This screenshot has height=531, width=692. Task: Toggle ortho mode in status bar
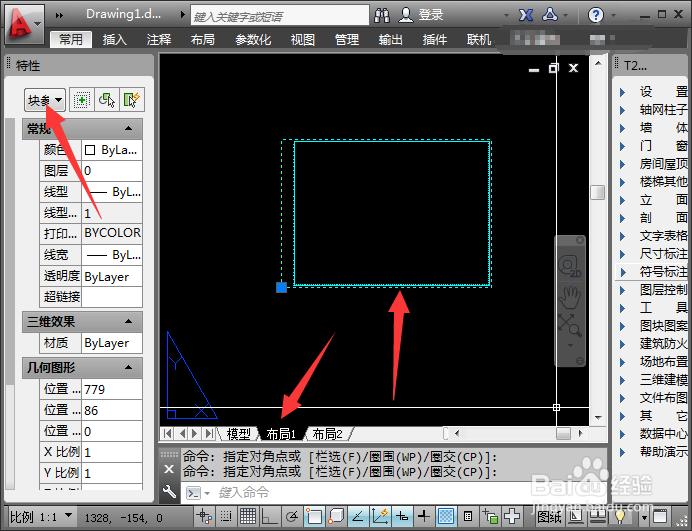pos(269,516)
